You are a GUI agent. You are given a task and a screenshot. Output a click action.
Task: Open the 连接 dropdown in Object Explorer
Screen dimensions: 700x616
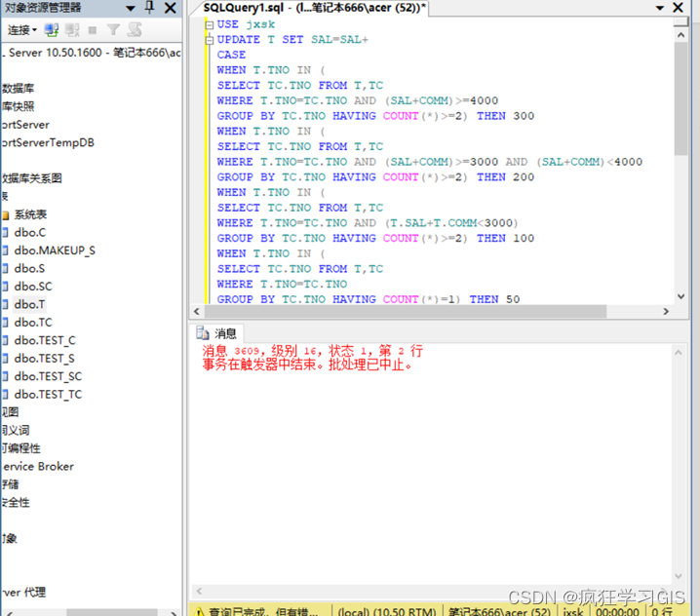click(x=21, y=30)
